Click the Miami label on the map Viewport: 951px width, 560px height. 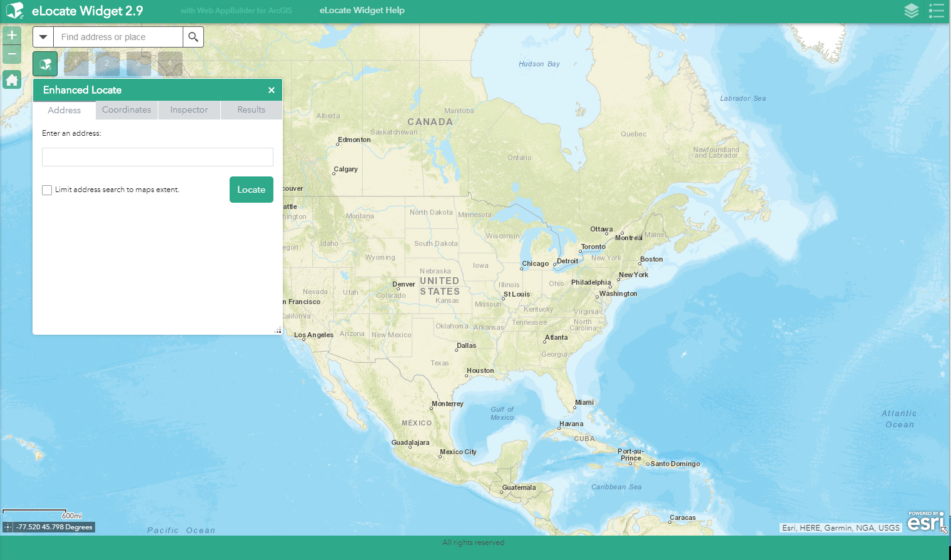click(584, 403)
